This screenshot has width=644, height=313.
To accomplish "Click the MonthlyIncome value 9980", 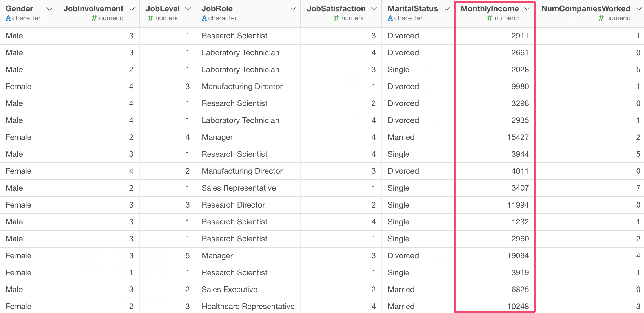I will pyautogui.click(x=520, y=87).
